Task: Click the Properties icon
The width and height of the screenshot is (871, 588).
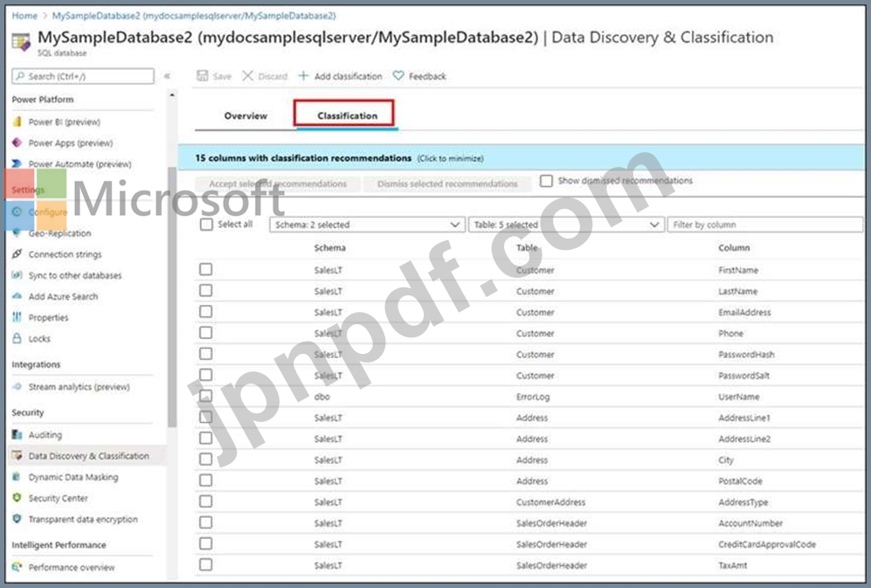Action: [x=17, y=317]
